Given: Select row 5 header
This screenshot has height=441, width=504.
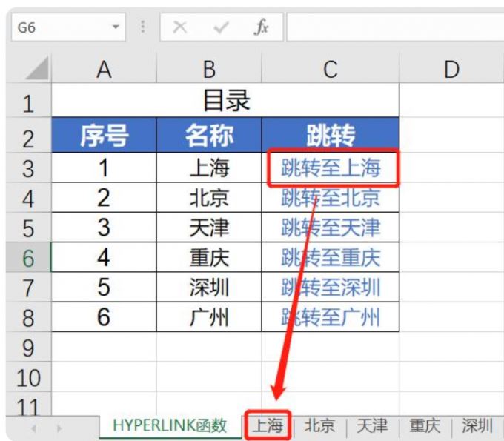Looking at the screenshot, I should click(x=28, y=228).
